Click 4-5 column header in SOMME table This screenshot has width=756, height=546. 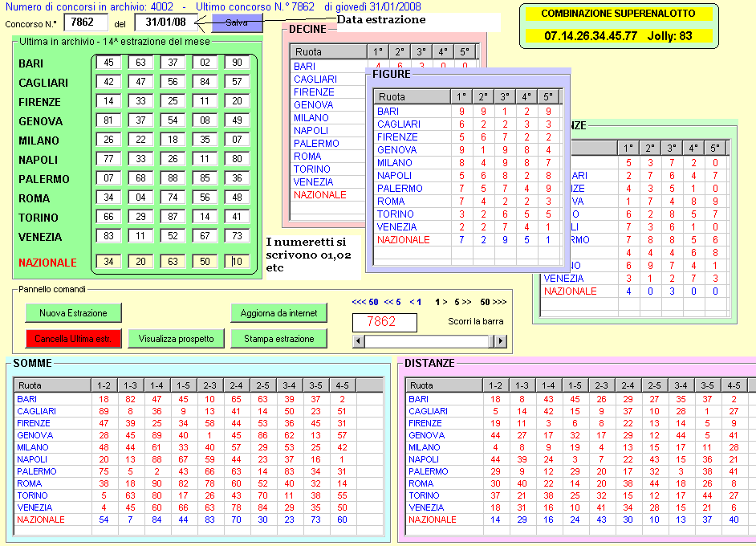pyautogui.click(x=343, y=385)
